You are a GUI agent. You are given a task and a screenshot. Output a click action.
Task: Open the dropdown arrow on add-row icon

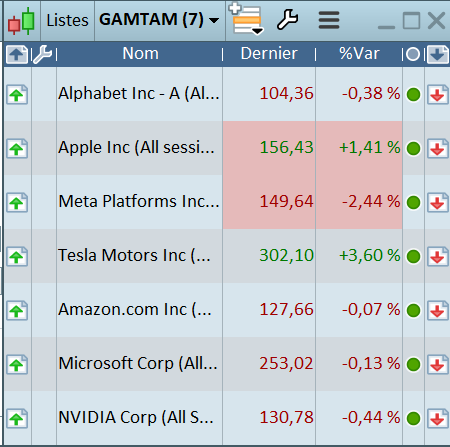click(258, 31)
